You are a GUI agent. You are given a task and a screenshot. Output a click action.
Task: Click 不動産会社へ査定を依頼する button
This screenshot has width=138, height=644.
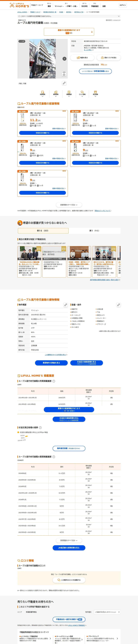tap(69, 619)
